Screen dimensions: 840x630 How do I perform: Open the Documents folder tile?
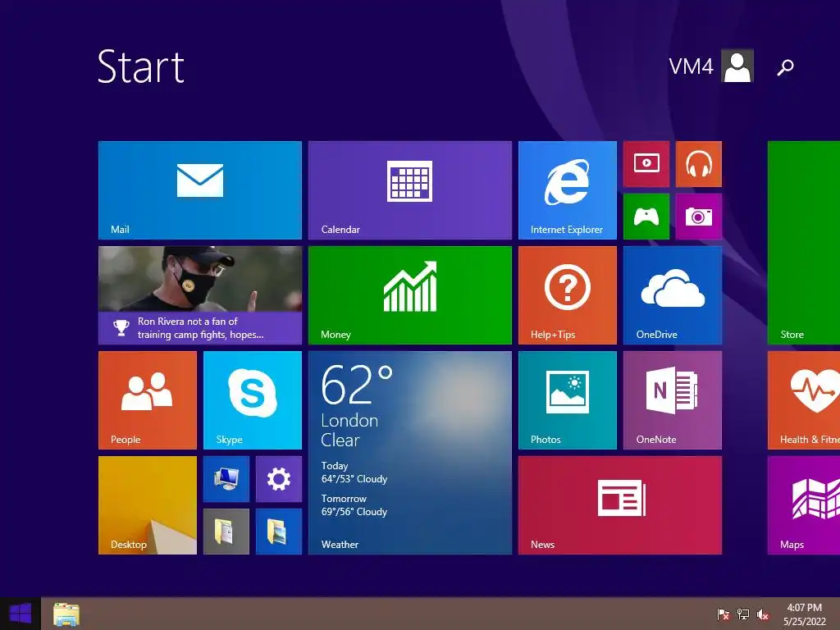tap(226, 532)
